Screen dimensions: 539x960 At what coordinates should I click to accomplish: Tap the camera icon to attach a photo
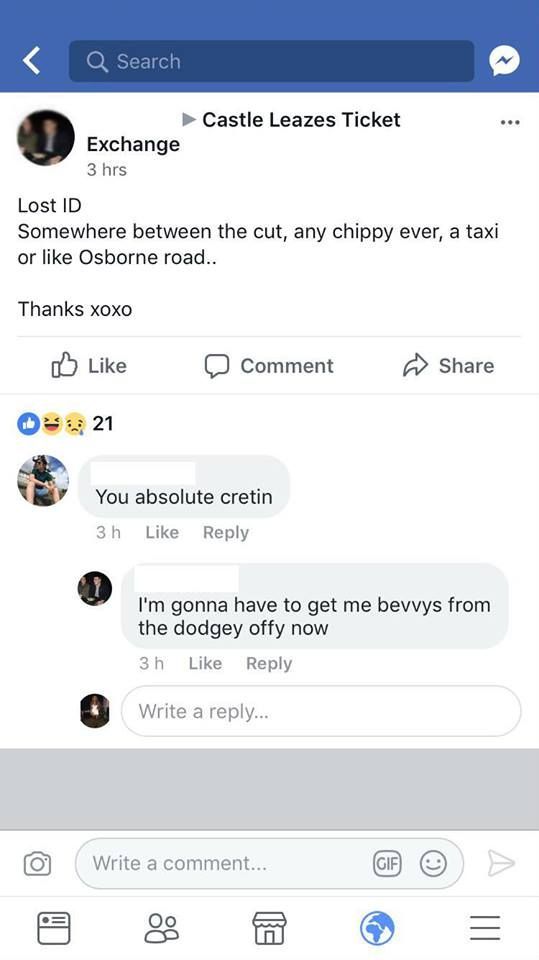click(x=37, y=863)
